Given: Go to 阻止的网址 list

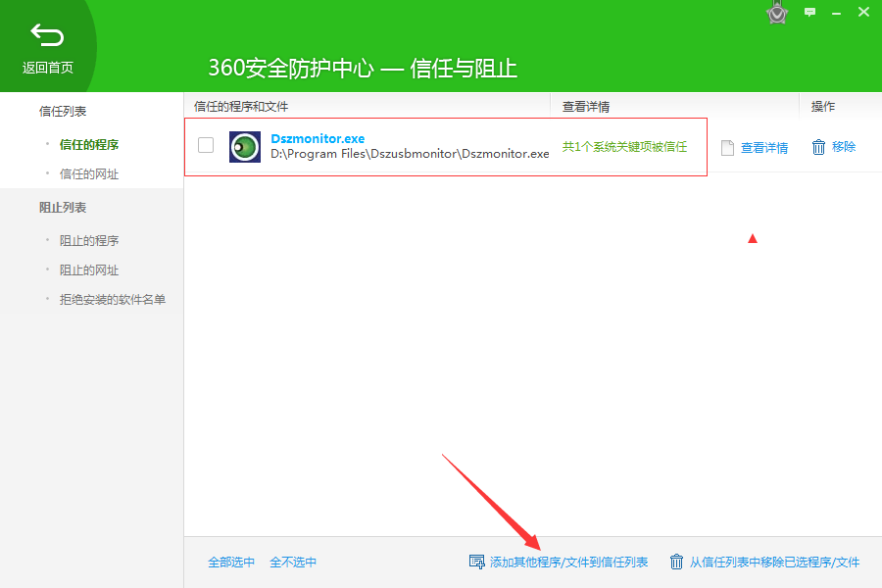Looking at the screenshot, I should point(89,270).
